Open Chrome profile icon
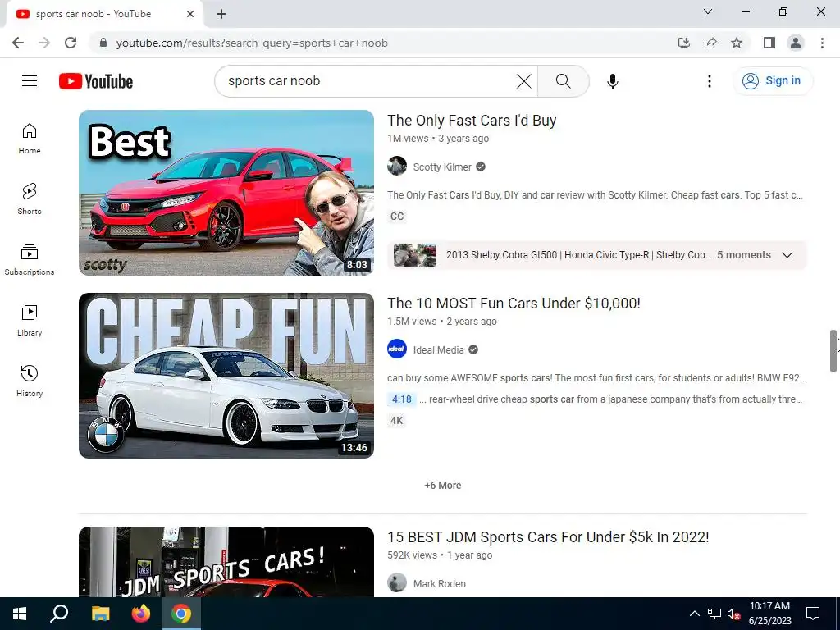 (x=796, y=43)
